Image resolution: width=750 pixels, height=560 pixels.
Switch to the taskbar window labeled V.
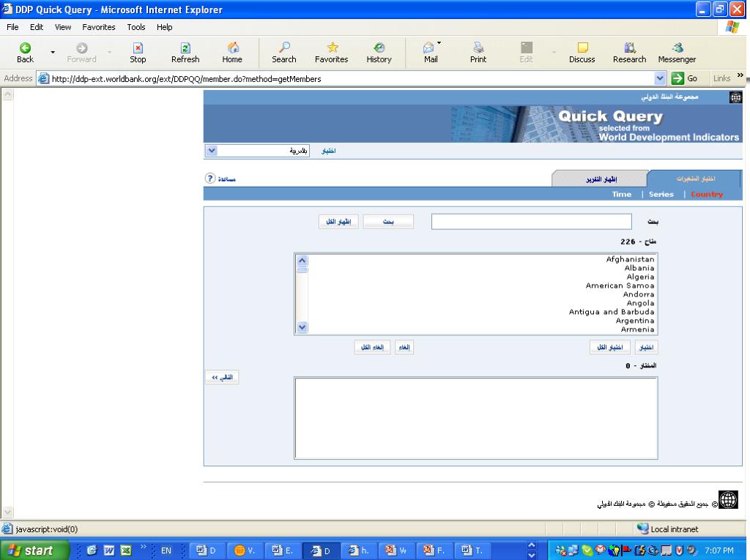tap(245, 550)
